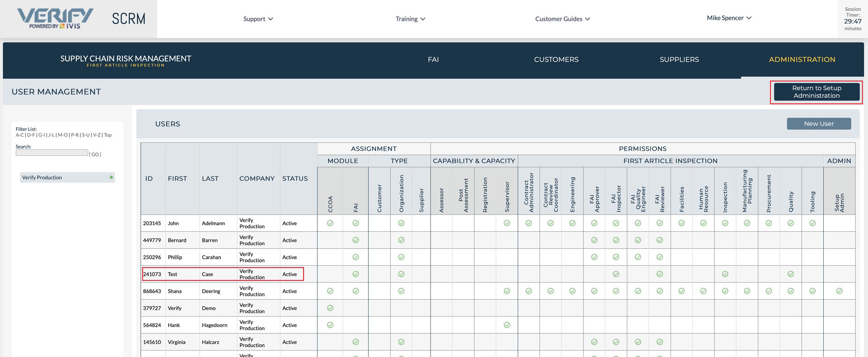Click user ID 203145
Image resolution: width=868 pixels, height=357 pixels.
pos(152,223)
